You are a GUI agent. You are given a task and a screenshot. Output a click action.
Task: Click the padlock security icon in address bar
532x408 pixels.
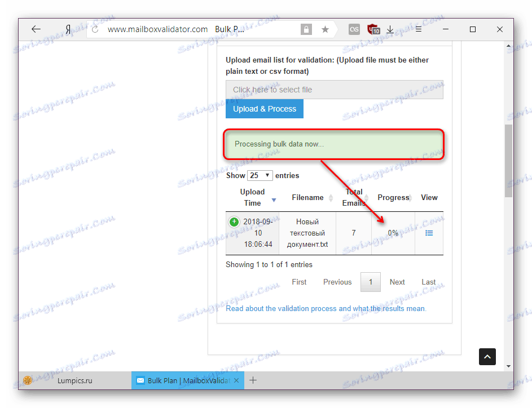[x=306, y=29]
